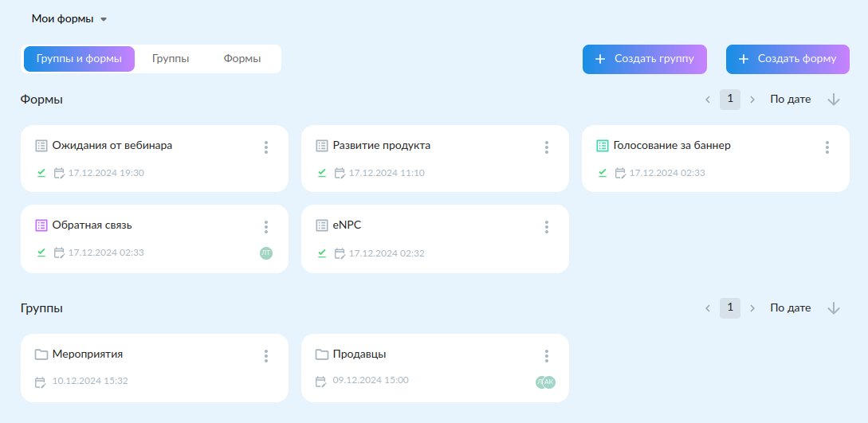The width and height of the screenshot is (868, 423).
Task: Toggle sort direction arrow in Группы section
Action: 833,308
